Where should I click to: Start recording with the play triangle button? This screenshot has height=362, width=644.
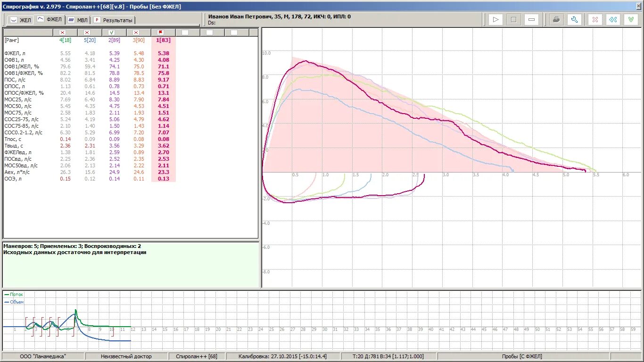(495, 20)
